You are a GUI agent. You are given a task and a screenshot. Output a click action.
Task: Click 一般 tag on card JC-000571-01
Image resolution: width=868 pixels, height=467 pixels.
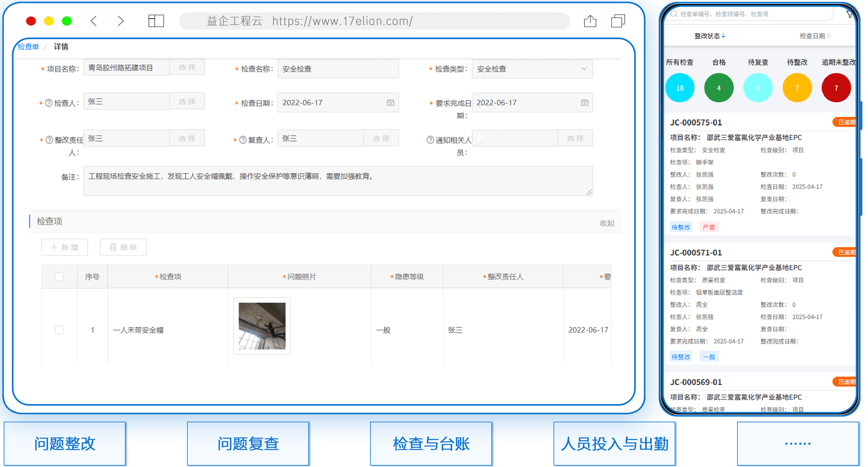pos(709,357)
